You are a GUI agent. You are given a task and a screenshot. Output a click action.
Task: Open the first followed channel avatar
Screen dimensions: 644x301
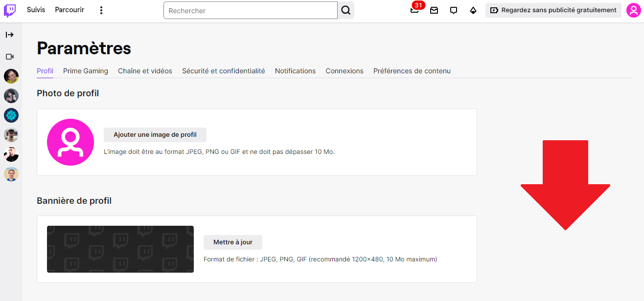click(x=11, y=76)
